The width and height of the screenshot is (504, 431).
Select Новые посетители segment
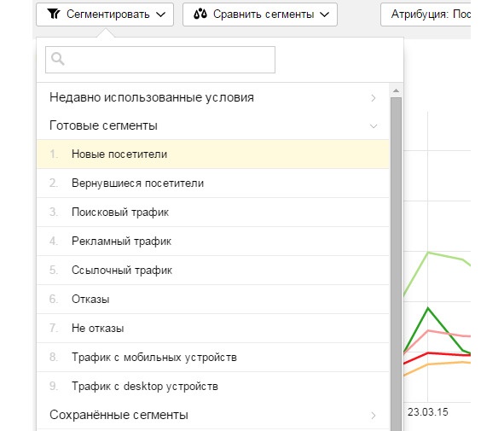tap(213, 154)
